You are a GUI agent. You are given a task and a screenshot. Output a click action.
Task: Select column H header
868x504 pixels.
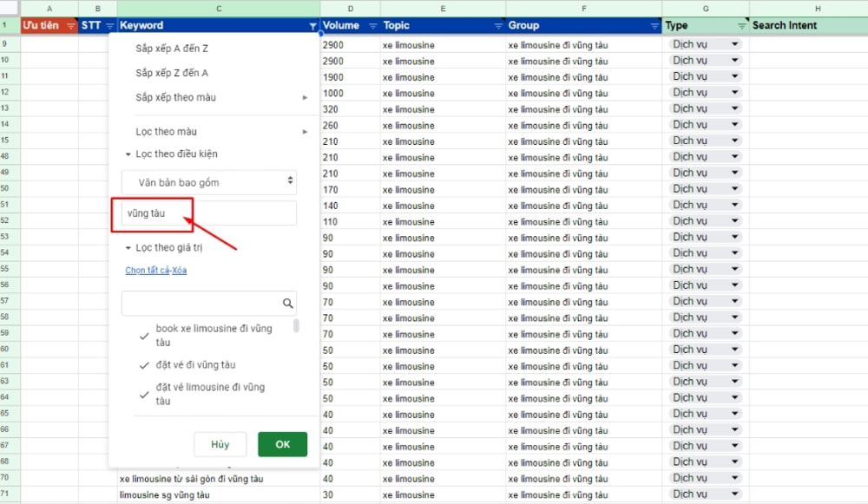tap(817, 9)
